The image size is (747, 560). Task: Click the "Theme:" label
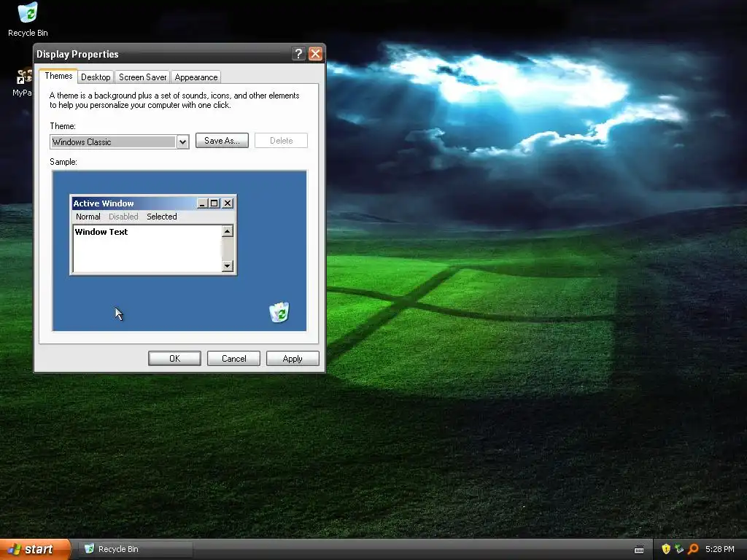click(x=63, y=126)
